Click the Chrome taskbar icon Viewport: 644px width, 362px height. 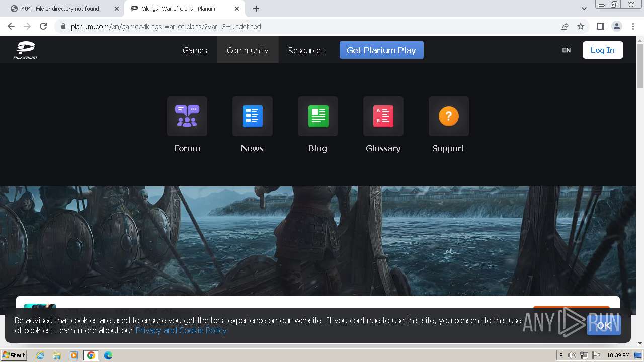tap(91, 355)
